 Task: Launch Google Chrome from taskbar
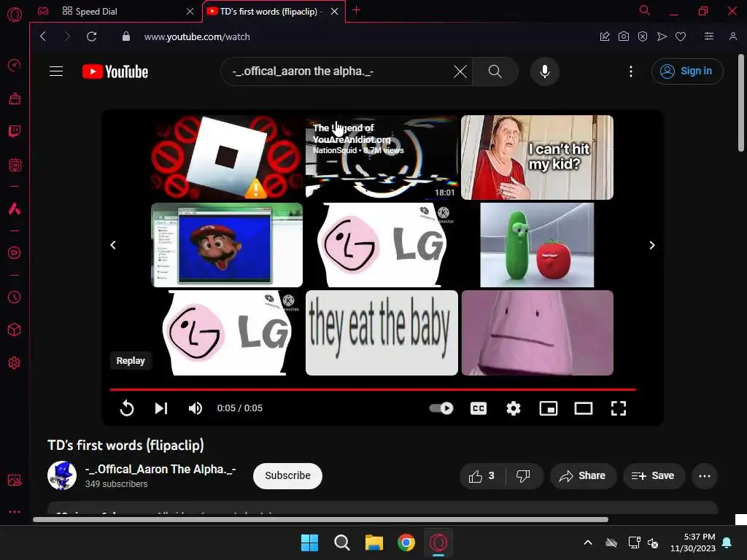click(x=406, y=542)
